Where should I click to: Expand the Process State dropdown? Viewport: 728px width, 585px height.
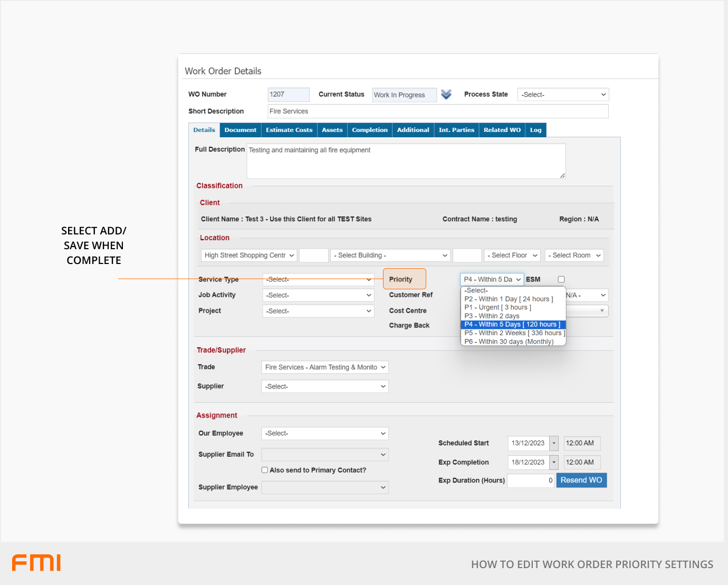(563, 95)
